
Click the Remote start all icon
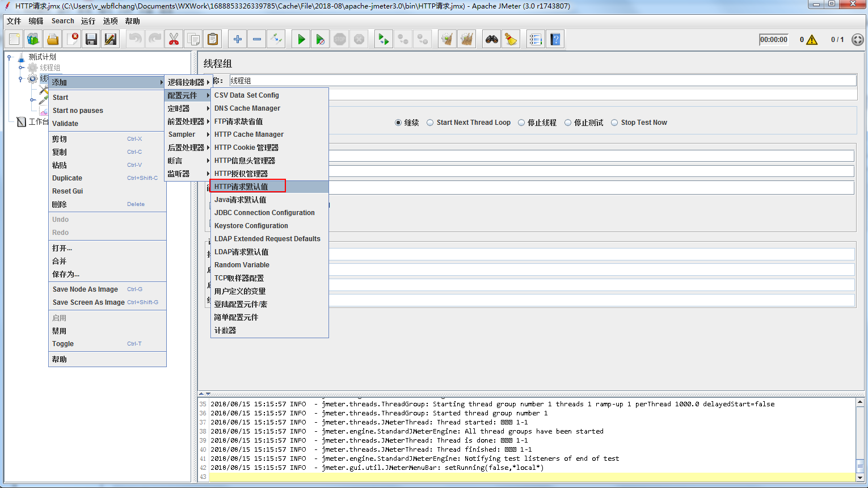pyautogui.click(x=384, y=39)
